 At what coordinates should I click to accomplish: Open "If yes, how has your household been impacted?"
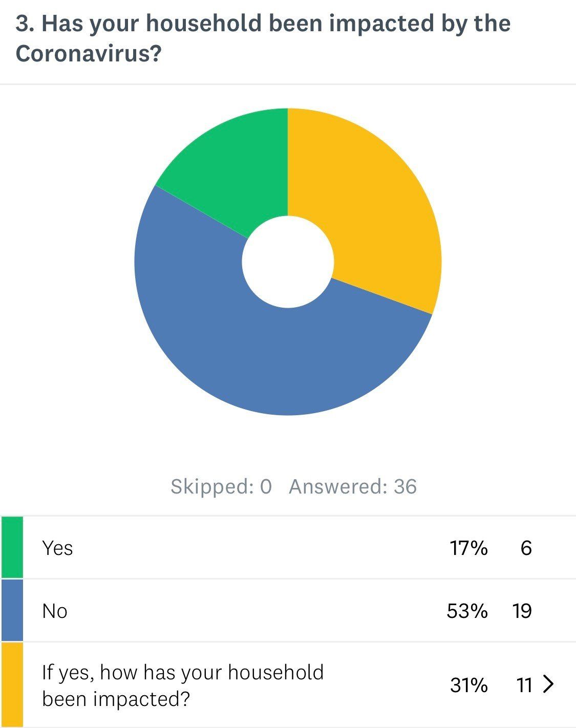point(182,685)
